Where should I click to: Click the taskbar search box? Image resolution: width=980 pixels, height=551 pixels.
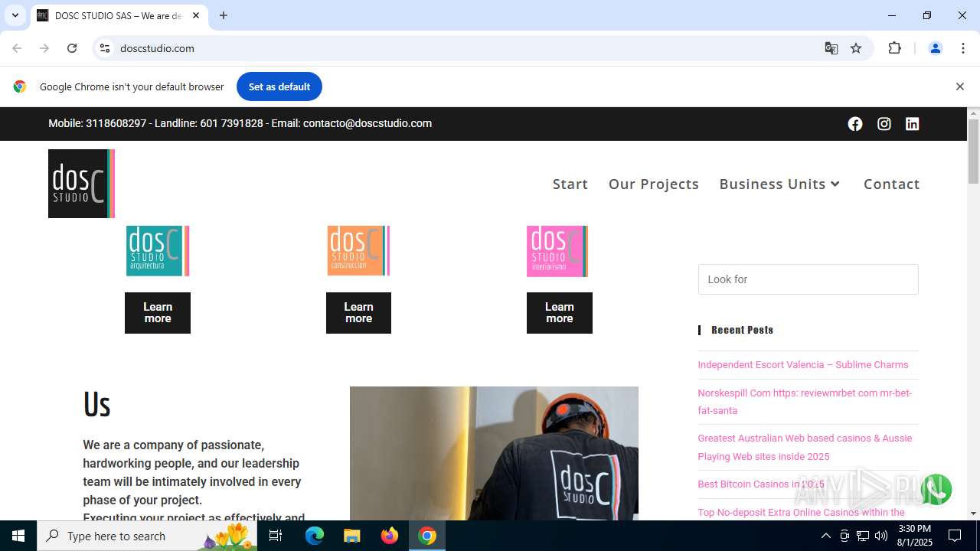[x=146, y=536]
